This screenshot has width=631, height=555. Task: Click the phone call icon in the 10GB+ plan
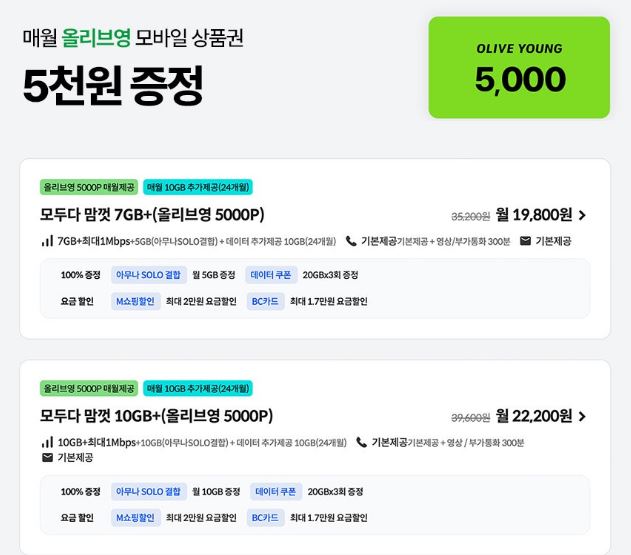[361, 442]
